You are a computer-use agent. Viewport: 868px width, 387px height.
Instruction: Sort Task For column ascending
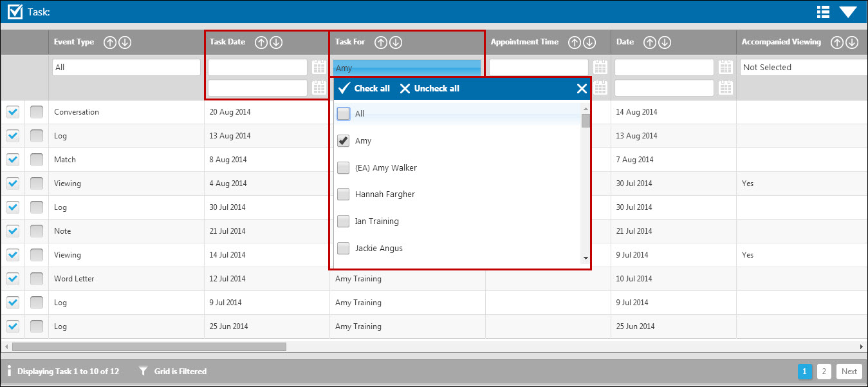pyautogui.click(x=381, y=42)
